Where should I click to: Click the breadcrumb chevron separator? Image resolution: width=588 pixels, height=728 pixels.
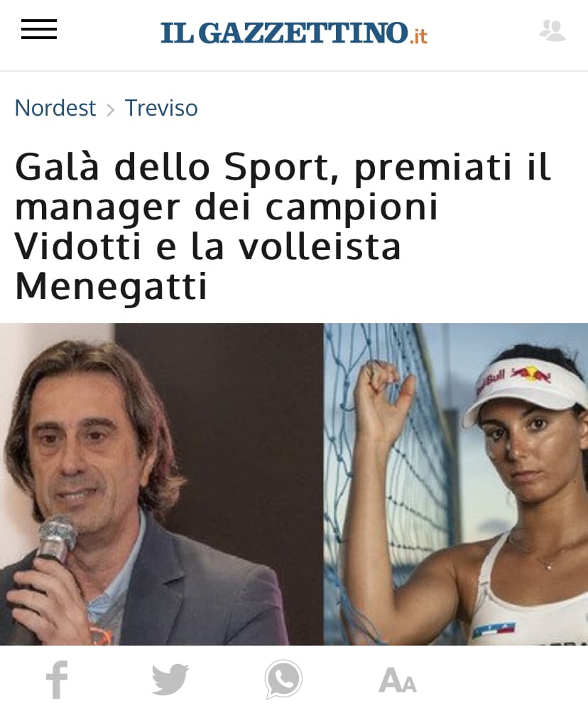pos(111,110)
